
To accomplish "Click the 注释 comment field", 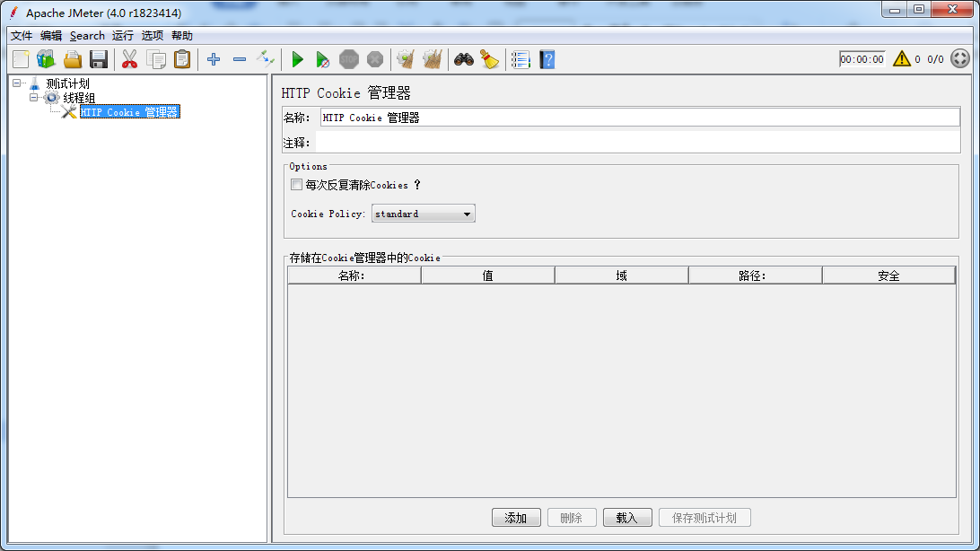I will [x=638, y=143].
